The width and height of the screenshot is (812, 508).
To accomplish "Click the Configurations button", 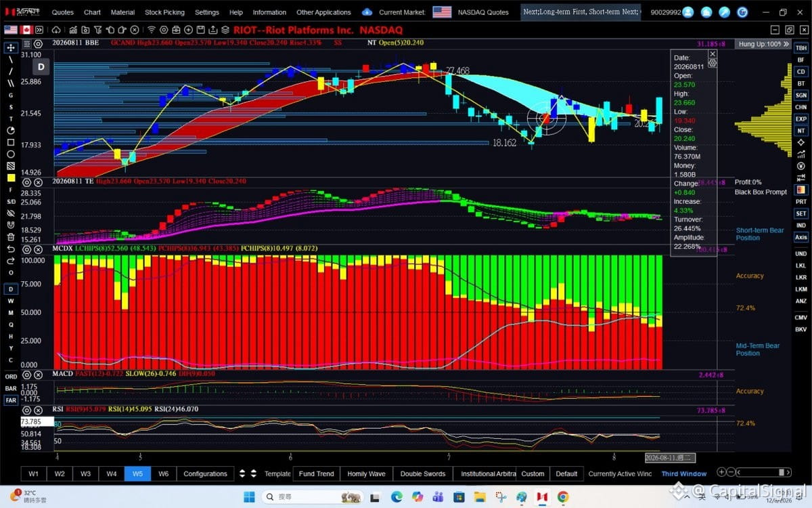I will [205, 473].
